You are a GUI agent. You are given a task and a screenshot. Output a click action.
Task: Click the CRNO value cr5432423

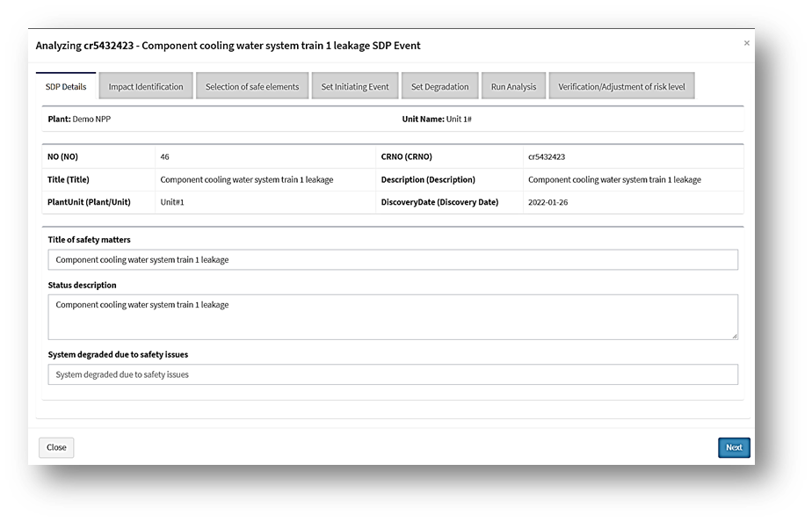(x=547, y=156)
